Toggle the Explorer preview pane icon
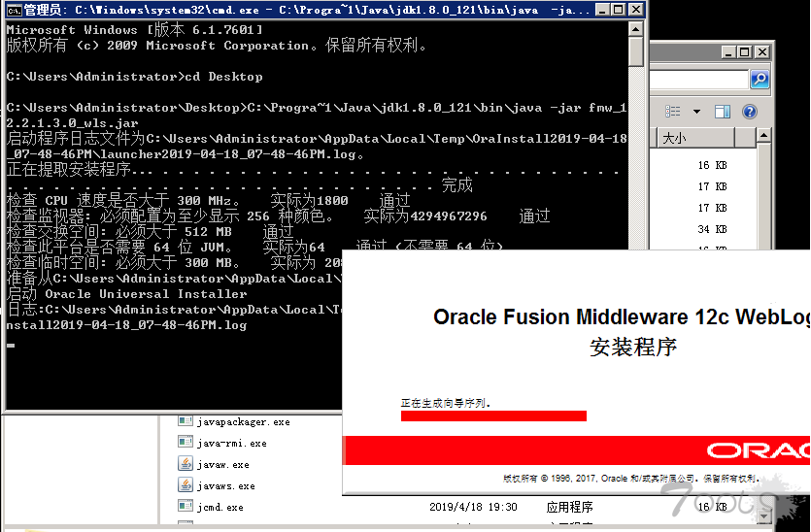 [722, 112]
